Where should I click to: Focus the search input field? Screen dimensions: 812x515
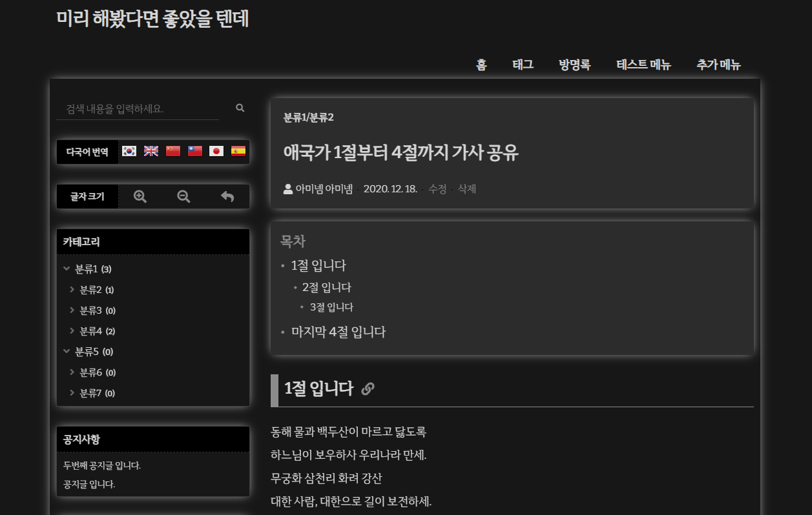138,108
